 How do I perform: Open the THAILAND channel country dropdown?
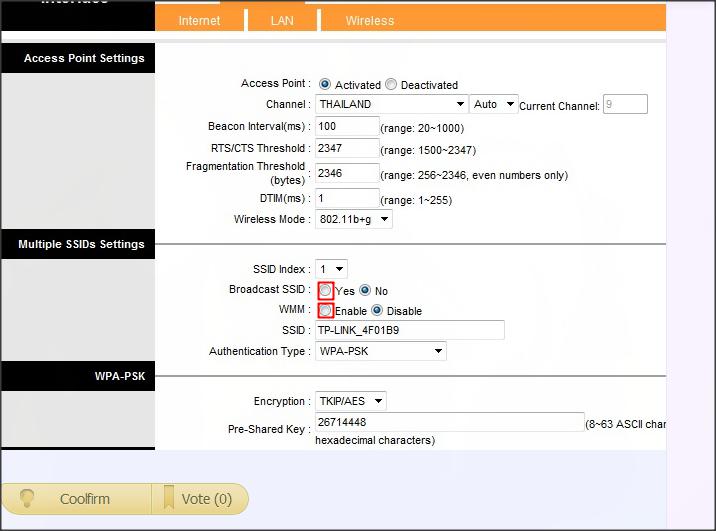(x=391, y=104)
